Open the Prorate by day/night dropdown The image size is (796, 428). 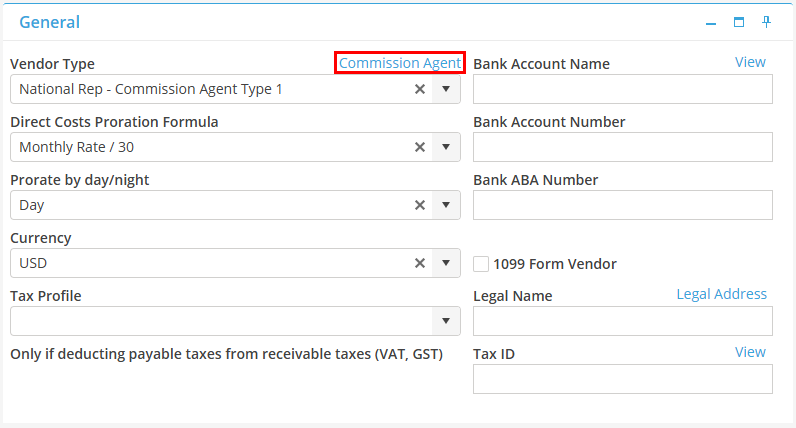click(x=446, y=205)
